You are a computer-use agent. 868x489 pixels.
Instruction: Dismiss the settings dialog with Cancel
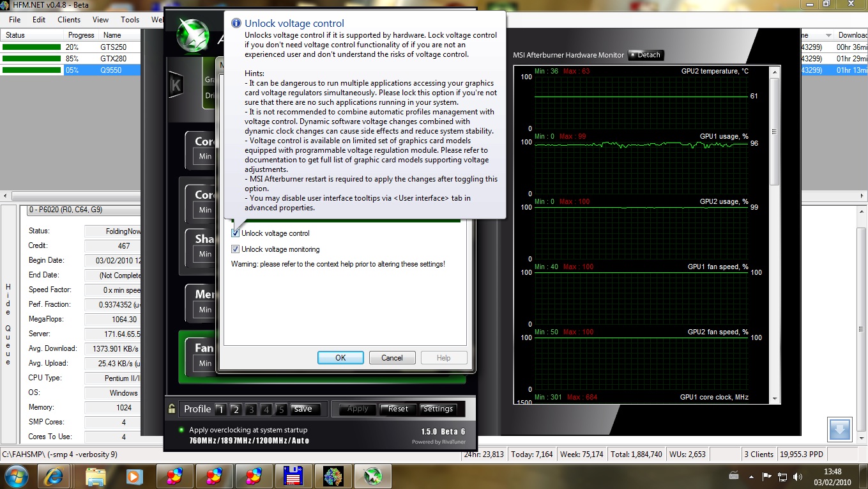point(392,358)
